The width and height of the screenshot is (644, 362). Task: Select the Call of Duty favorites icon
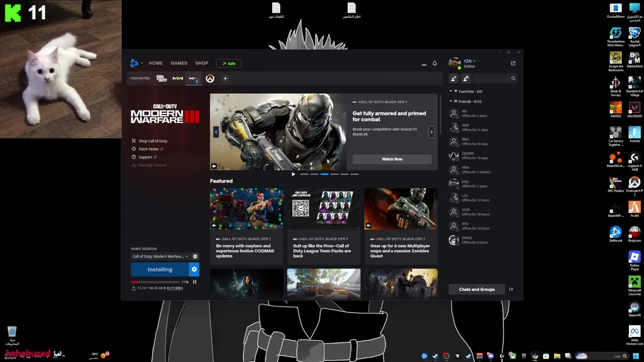(162, 78)
